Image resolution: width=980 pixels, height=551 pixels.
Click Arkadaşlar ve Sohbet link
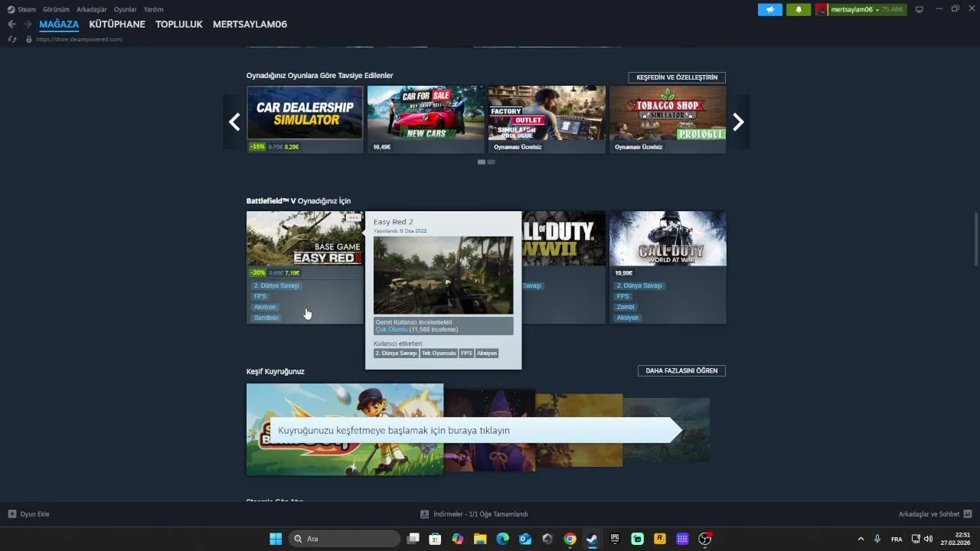pyautogui.click(x=929, y=514)
